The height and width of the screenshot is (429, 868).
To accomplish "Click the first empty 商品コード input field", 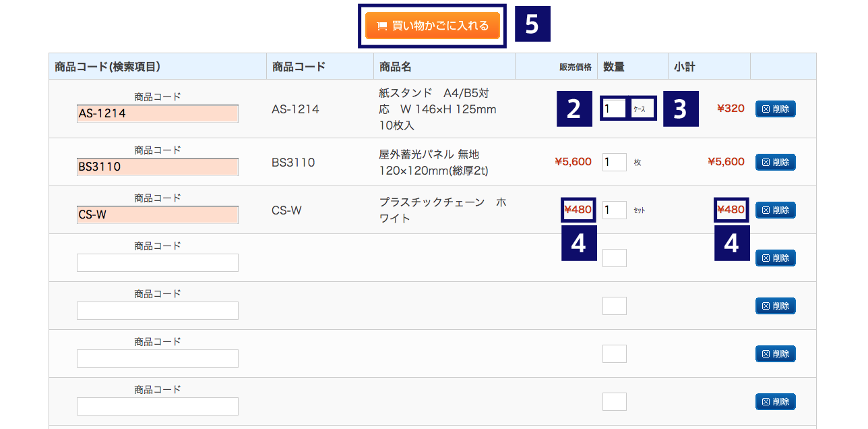I will 158,262.
